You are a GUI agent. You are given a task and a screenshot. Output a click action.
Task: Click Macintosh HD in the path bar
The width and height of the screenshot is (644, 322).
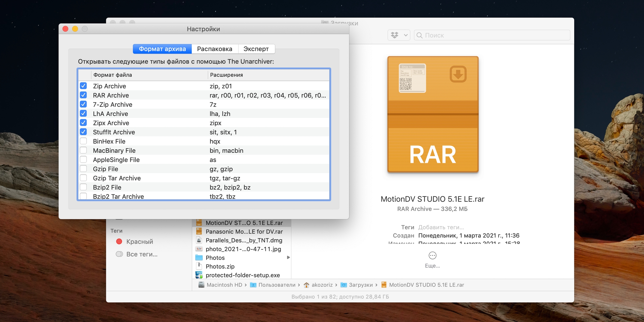[x=221, y=285]
